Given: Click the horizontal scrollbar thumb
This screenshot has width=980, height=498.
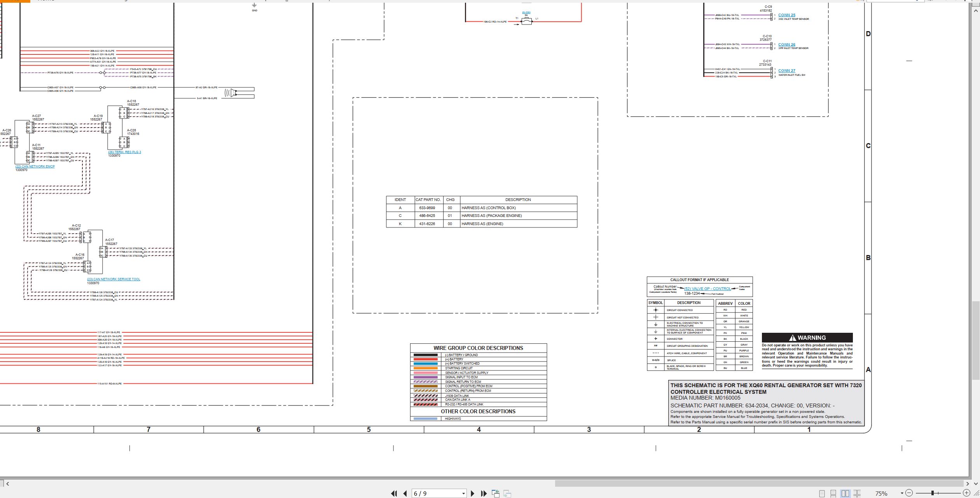Looking at the screenshot, I should (x=759, y=484).
